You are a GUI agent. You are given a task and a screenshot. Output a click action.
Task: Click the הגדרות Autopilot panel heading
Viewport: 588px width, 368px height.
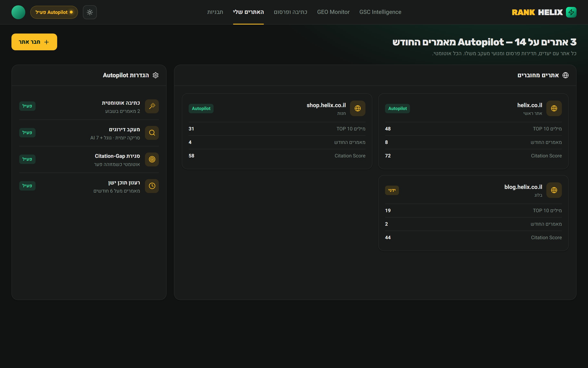pos(126,75)
